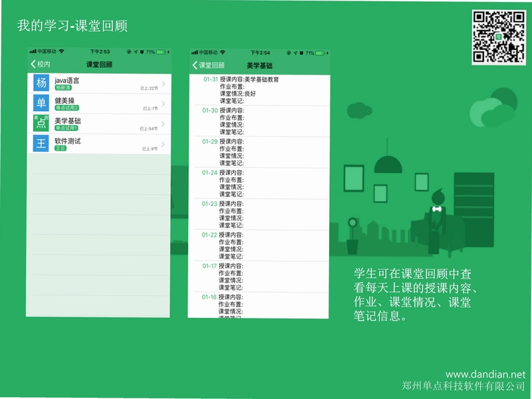Tap the blue 王 avatar for 软件测试

point(41,143)
